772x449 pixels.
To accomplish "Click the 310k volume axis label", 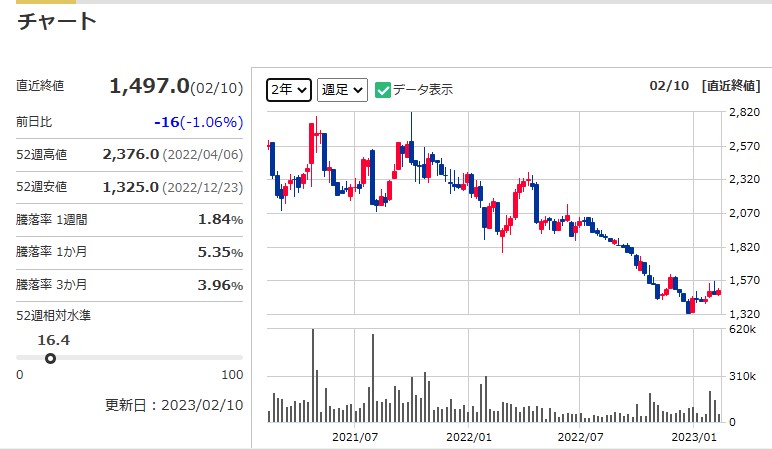I will coord(742,377).
